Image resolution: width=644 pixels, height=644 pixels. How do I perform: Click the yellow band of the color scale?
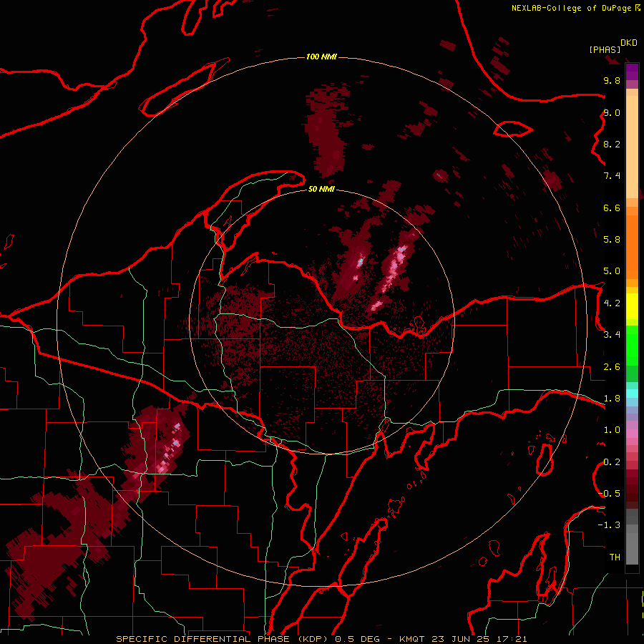(632, 306)
